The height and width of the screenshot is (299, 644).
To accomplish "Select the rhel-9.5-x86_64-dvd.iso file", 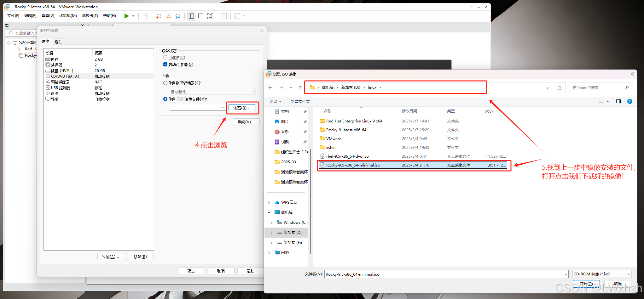I will coord(413,156).
